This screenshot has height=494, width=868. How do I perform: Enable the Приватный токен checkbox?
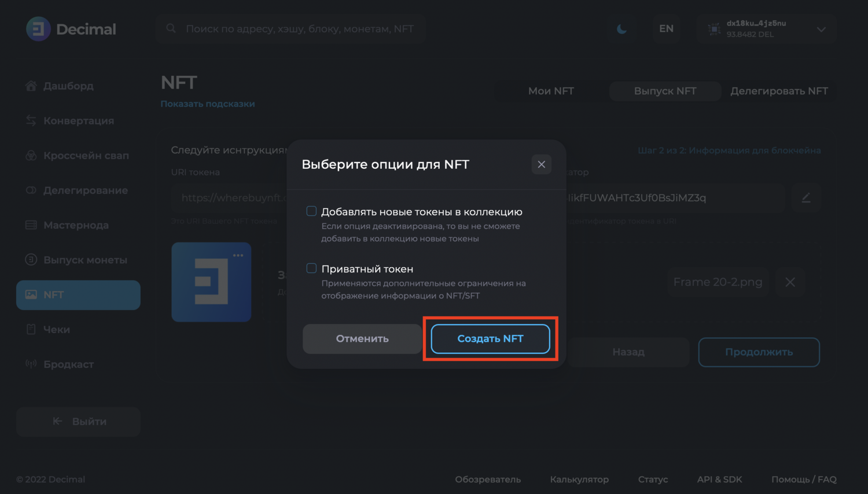(x=311, y=268)
